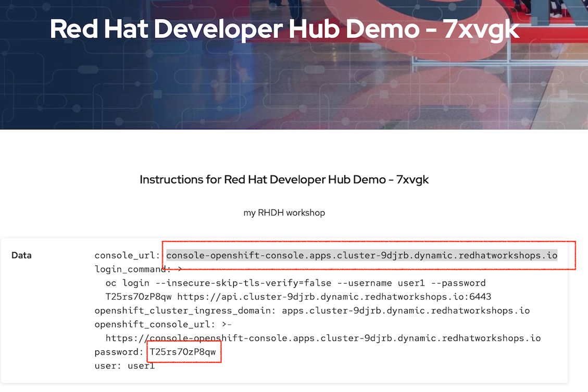Click the Data section label
Screen dimensions: 588x392
click(21, 255)
